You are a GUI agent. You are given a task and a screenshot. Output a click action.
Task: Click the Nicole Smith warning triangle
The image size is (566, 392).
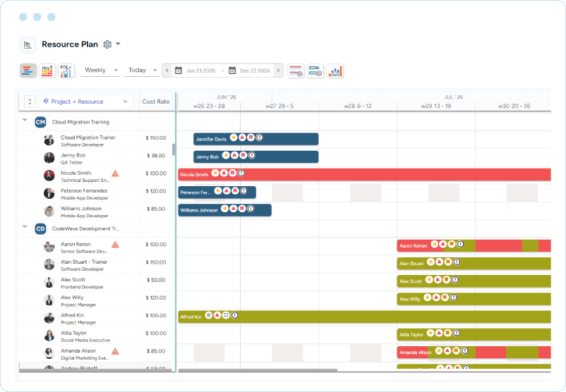(115, 173)
